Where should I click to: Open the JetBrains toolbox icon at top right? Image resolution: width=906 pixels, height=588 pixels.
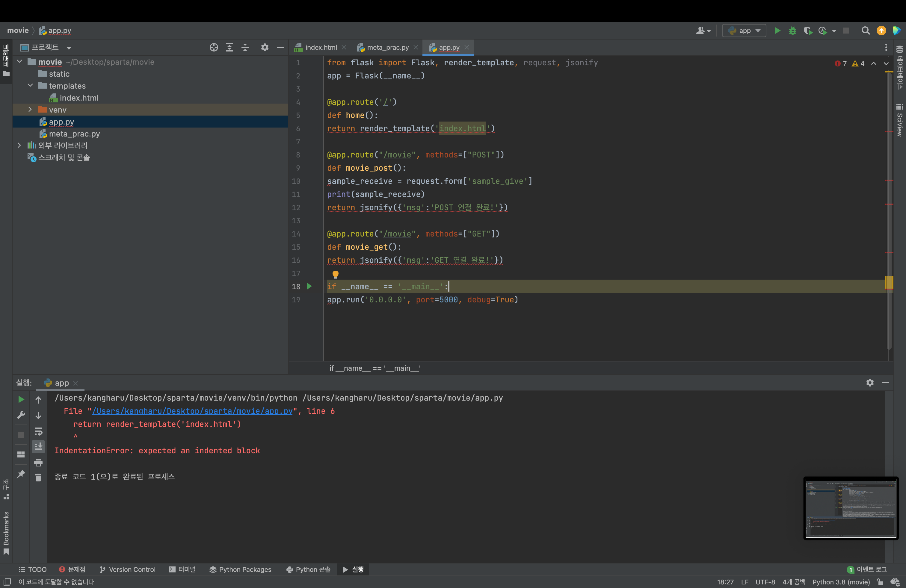896,31
